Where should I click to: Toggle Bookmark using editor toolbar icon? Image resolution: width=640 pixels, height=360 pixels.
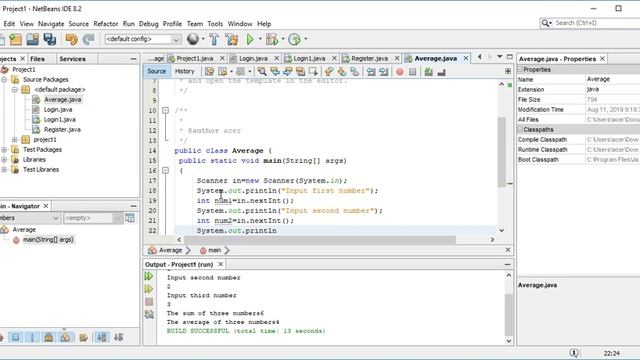(355, 71)
